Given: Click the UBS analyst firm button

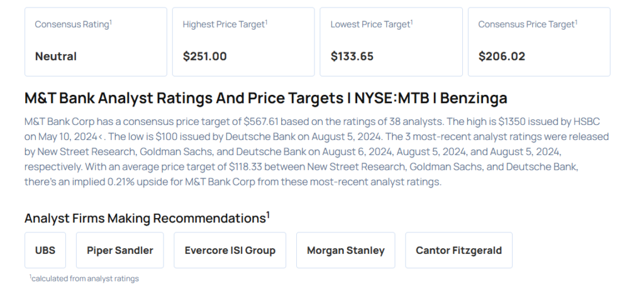Looking at the screenshot, I should [45, 250].
